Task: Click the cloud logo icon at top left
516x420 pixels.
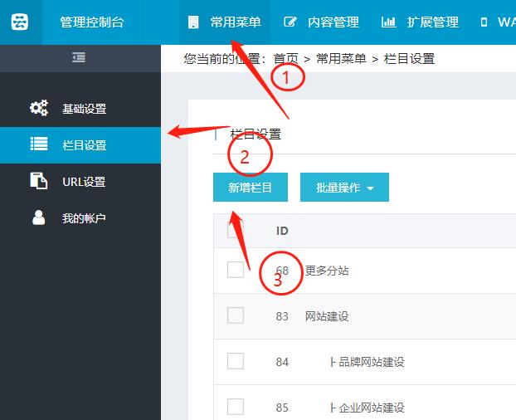Action: pos(19,22)
